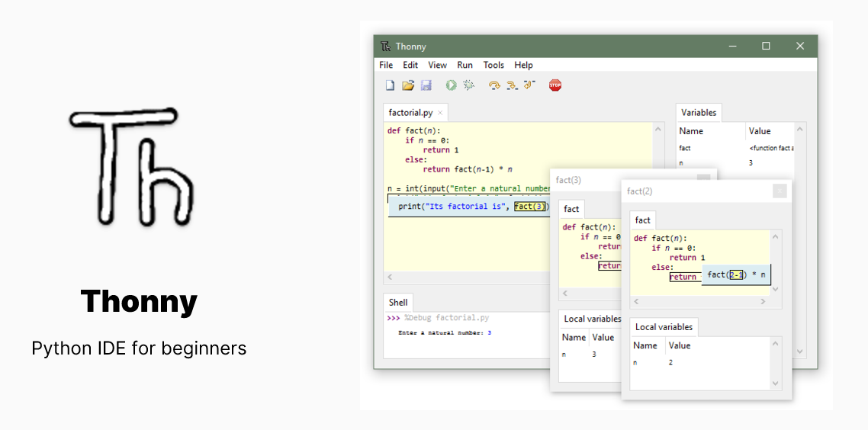This screenshot has width=868, height=430.
Task: Click 'return 1' line in fact(2) window
Action: [x=687, y=258]
